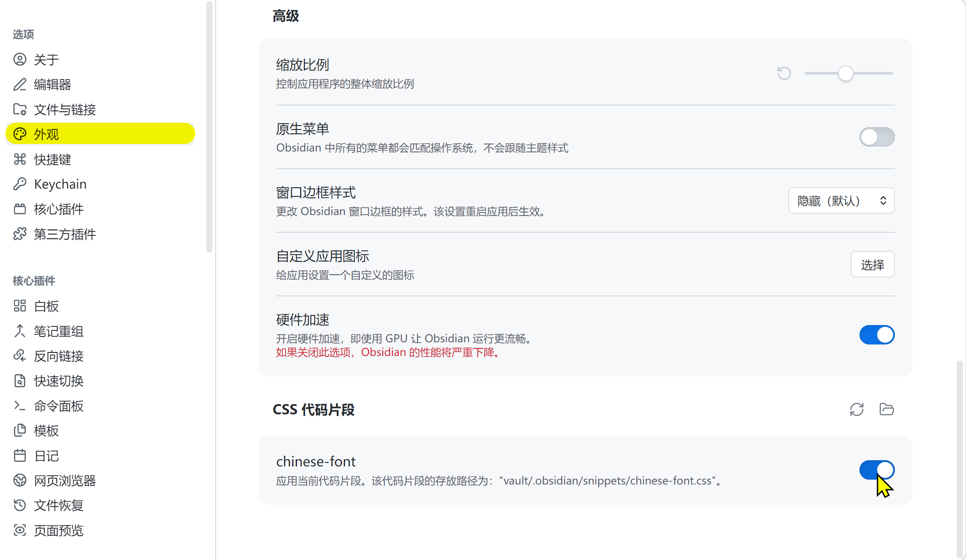Click the community plugins puzzle icon
The width and height of the screenshot is (966, 560).
tap(20, 234)
